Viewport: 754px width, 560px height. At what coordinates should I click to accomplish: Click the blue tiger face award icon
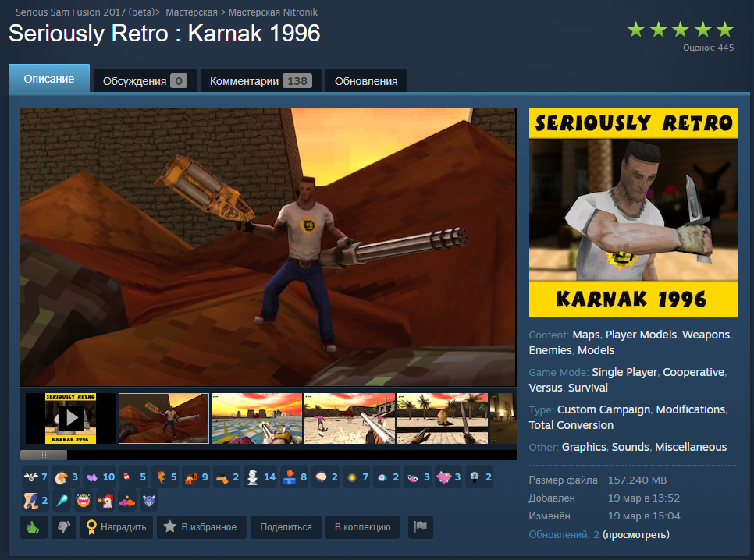(149, 501)
